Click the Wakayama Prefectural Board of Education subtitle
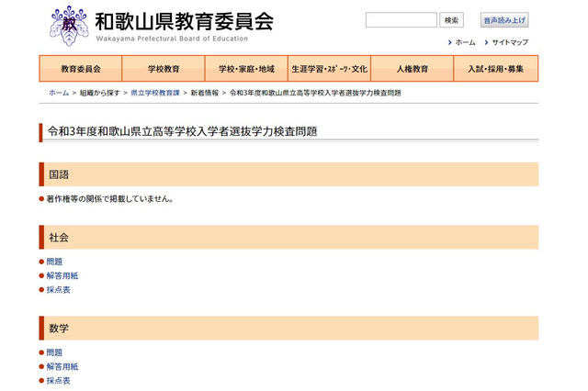This screenshot has width=588, height=391. pyautogui.click(x=172, y=39)
